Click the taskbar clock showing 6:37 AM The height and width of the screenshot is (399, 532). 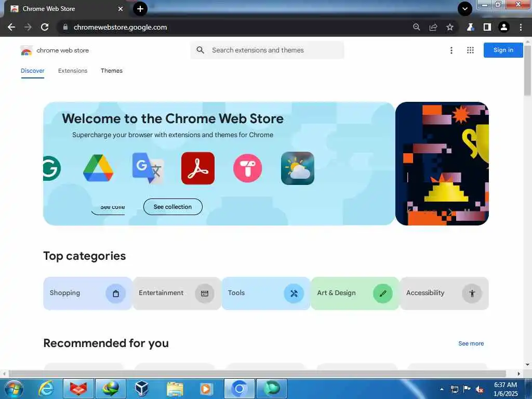[506, 389]
